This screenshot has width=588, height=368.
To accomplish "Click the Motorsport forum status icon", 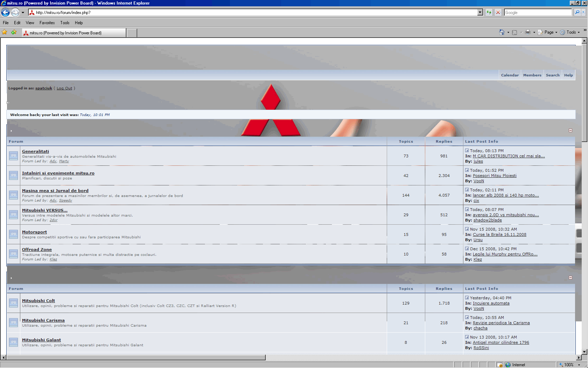I will click(x=13, y=234).
